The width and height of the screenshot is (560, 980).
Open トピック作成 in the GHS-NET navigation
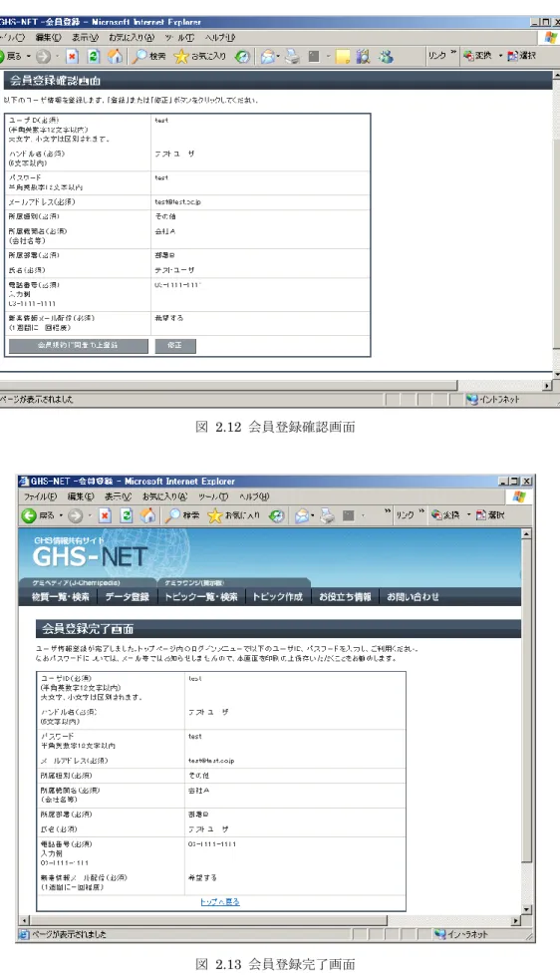tap(277, 597)
